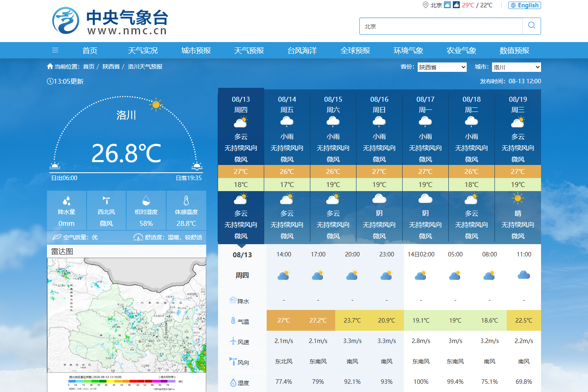Click the 14:00 hourly weather icon
588x392 pixels.
coord(284,275)
